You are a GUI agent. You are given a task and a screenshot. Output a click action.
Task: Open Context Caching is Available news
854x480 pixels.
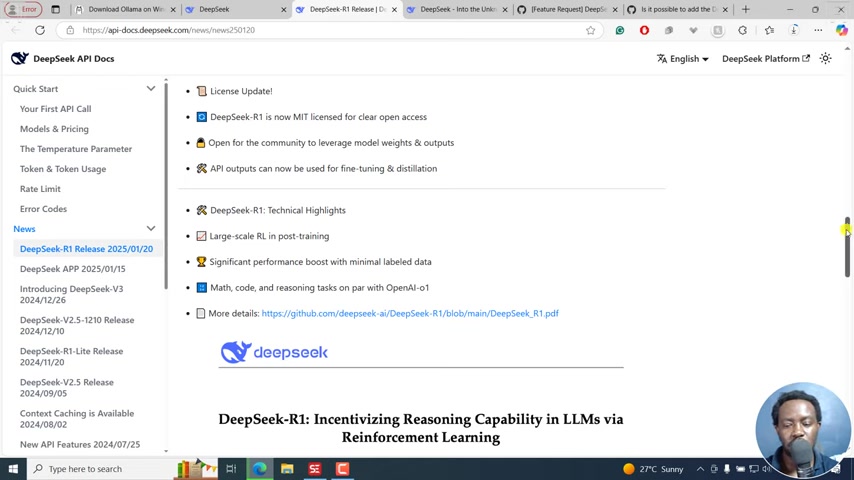[77, 418]
